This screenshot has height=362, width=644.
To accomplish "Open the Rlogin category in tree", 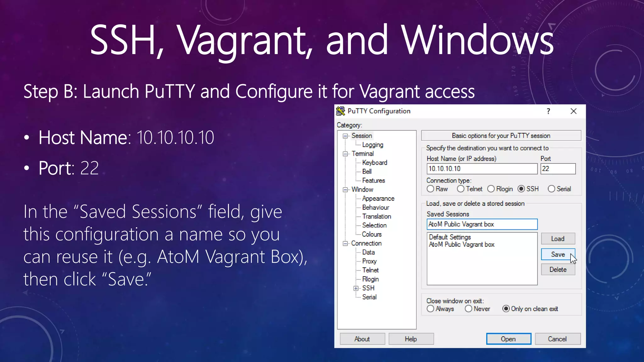I will [370, 279].
